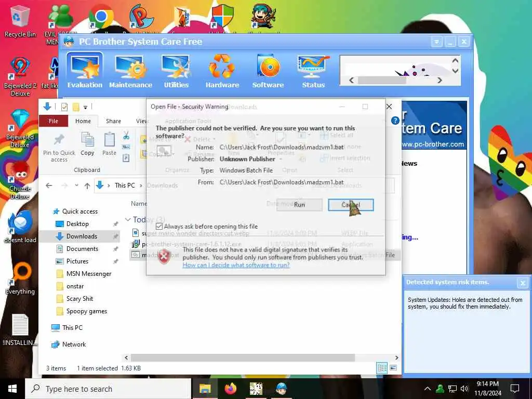Open the Evaluation section in PC Brother

[85, 72]
